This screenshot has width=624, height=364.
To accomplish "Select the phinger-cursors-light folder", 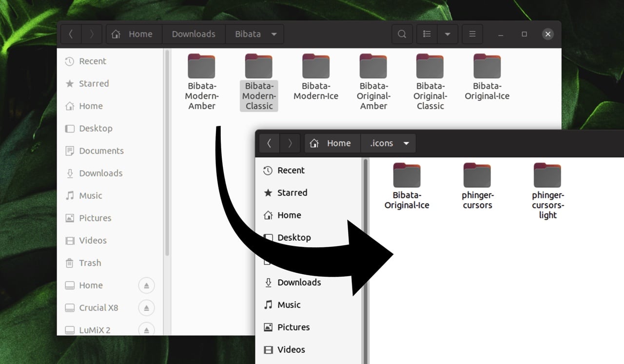I will [x=547, y=191].
